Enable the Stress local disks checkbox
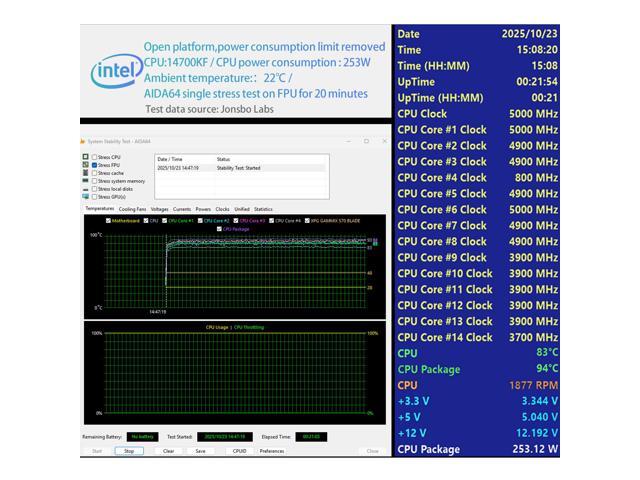The image size is (640, 480). (94, 189)
